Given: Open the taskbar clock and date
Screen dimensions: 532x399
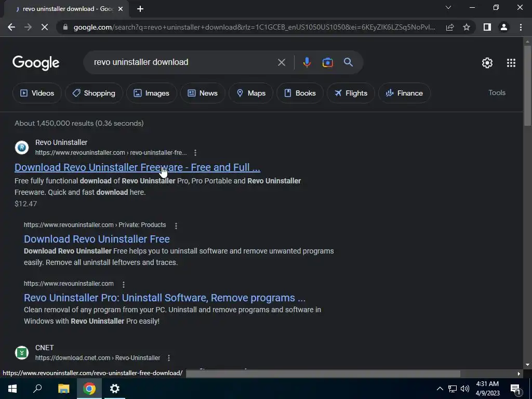Looking at the screenshot, I should tap(487, 389).
